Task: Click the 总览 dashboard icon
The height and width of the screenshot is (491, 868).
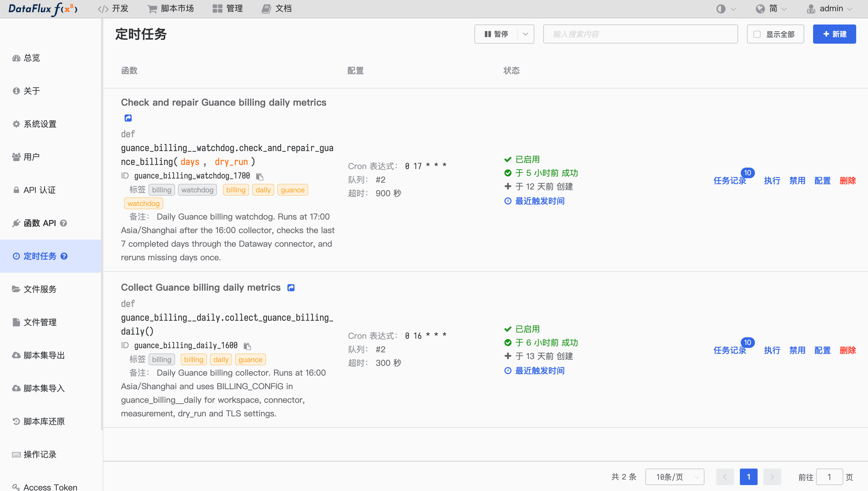Action: tap(16, 58)
